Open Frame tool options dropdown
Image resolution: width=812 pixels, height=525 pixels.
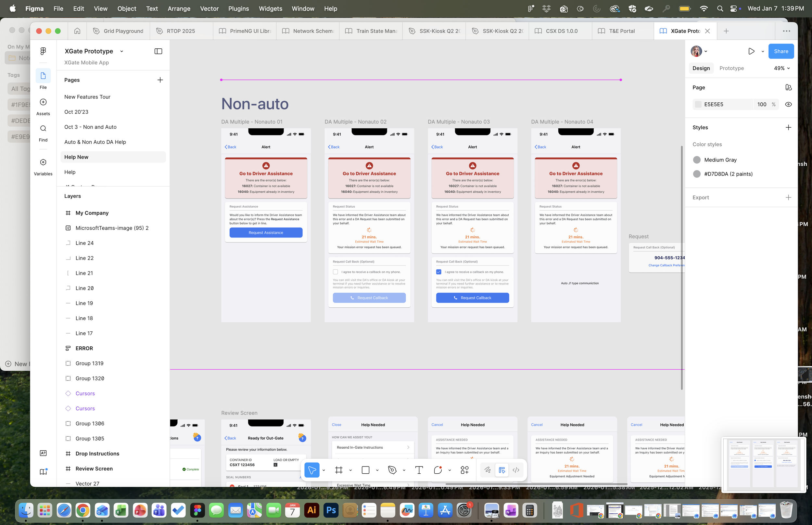(x=350, y=470)
